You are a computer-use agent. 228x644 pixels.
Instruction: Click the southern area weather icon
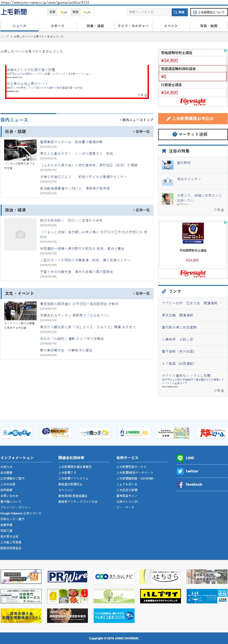click(87, 12)
